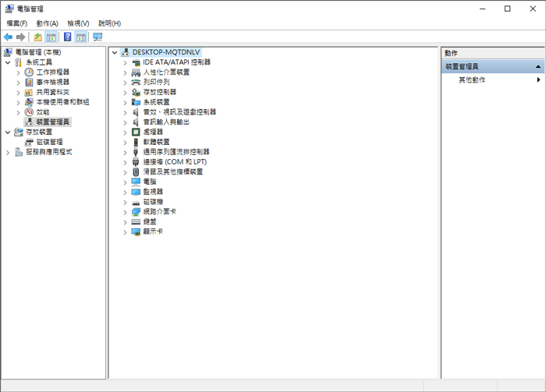
Task: Open the 檔案(F) menu
Action: [16, 23]
